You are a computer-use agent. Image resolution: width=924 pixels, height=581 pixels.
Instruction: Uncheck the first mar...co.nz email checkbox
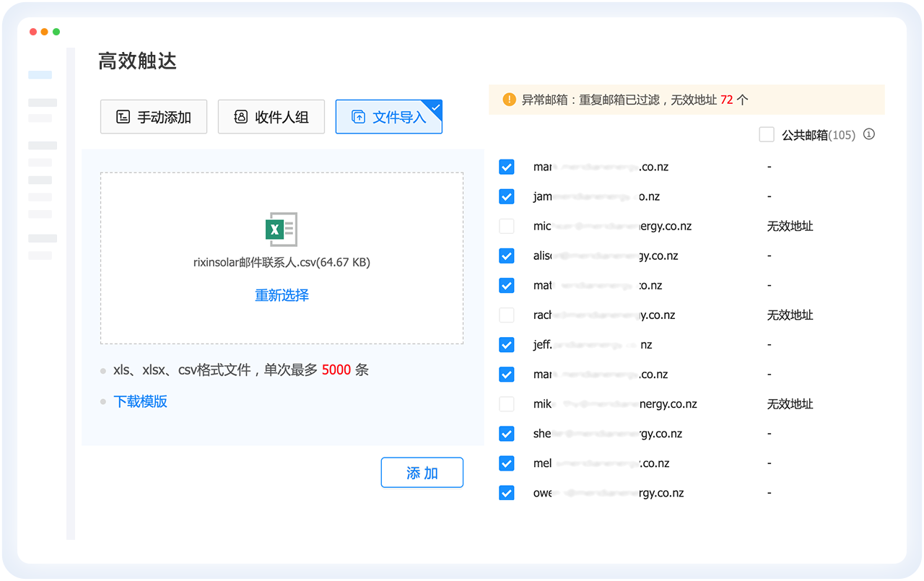[x=507, y=167]
